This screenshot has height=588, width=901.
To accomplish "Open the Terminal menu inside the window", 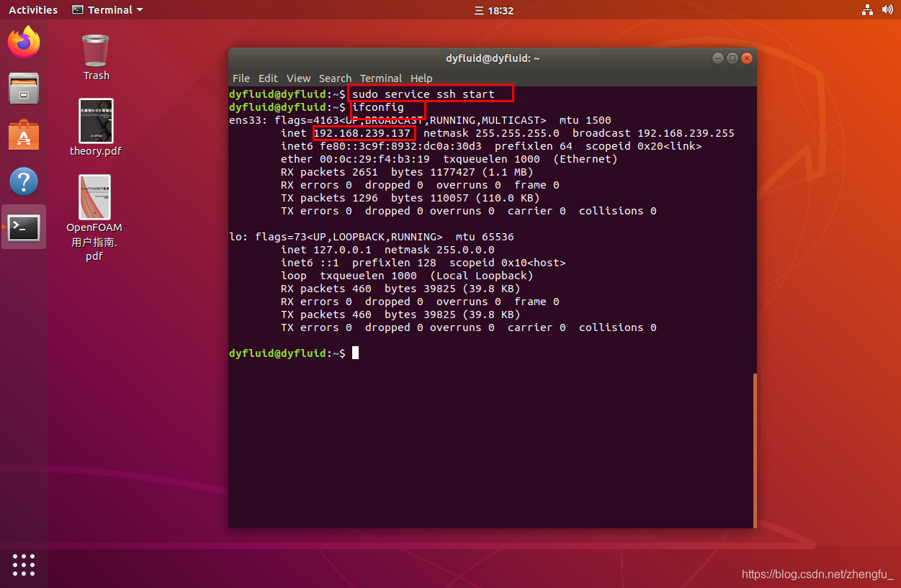I will (x=381, y=78).
